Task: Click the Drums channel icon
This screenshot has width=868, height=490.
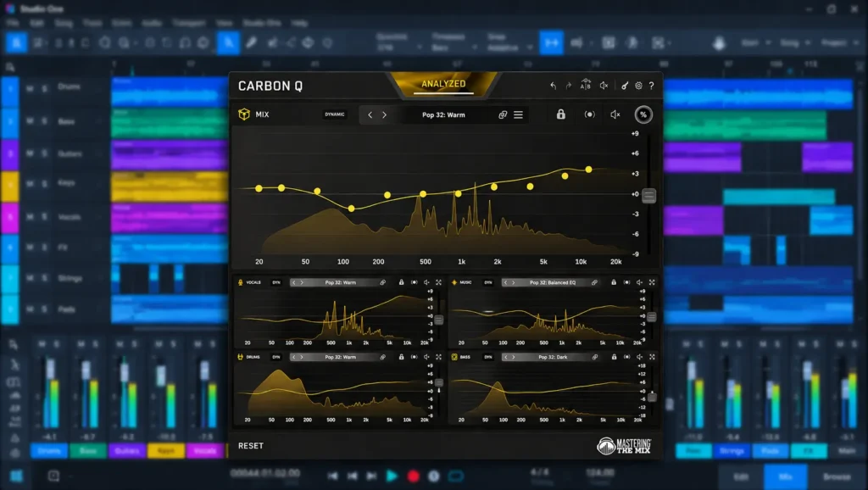Action: [240, 357]
